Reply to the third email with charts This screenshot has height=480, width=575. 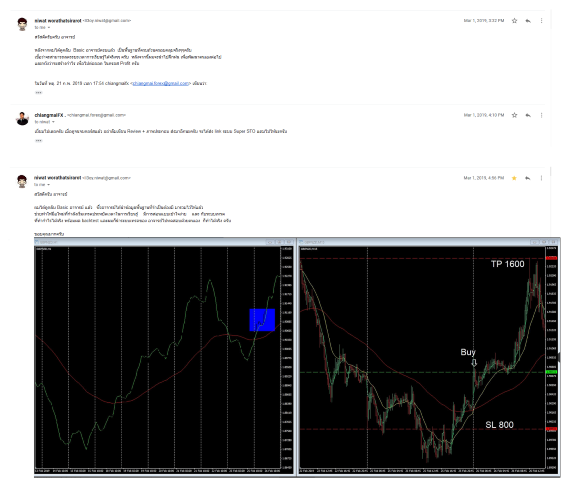coord(528,178)
